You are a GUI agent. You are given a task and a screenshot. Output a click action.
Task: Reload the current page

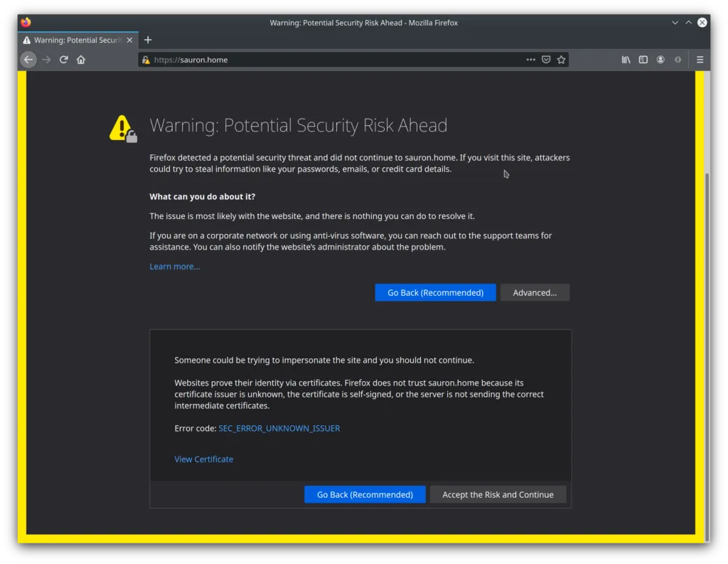(63, 60)
